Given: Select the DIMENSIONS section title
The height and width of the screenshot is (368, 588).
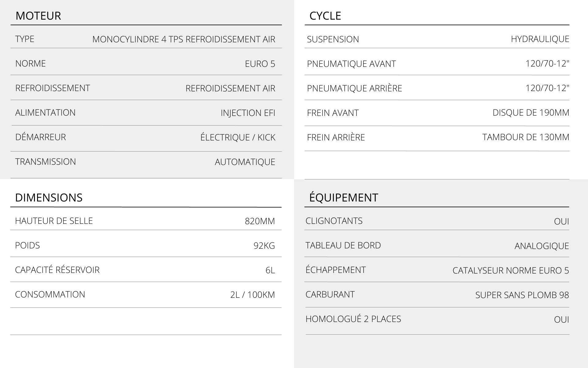Looking at the screenshot, I should 49,198.
